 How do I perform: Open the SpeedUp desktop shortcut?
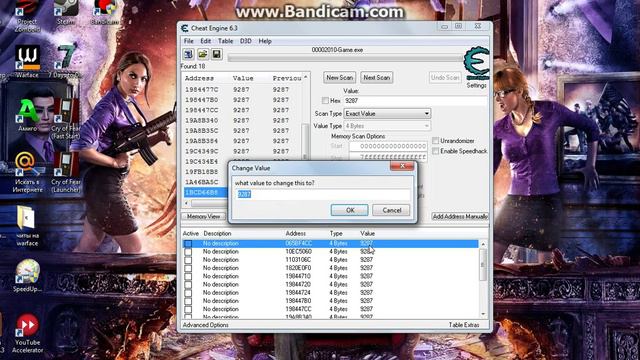tap(27, 276)
